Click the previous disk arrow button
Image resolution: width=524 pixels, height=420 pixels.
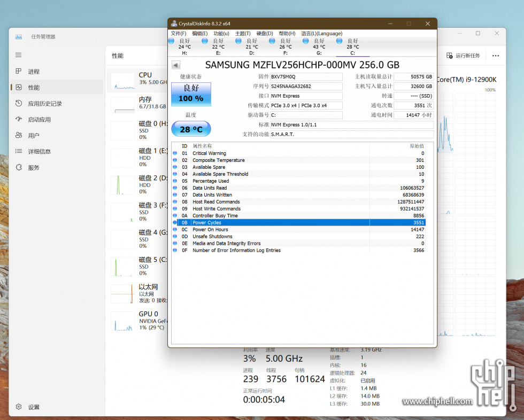pyautogui.click(x=176, y=65)
